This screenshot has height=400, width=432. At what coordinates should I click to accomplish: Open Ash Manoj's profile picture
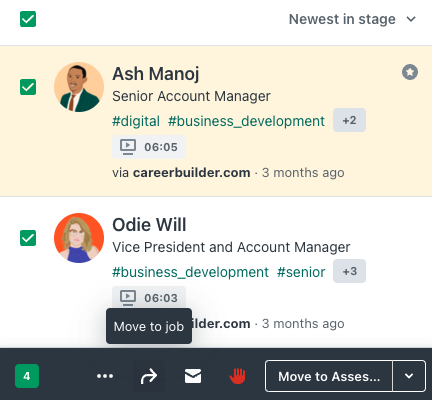point(79,87)
